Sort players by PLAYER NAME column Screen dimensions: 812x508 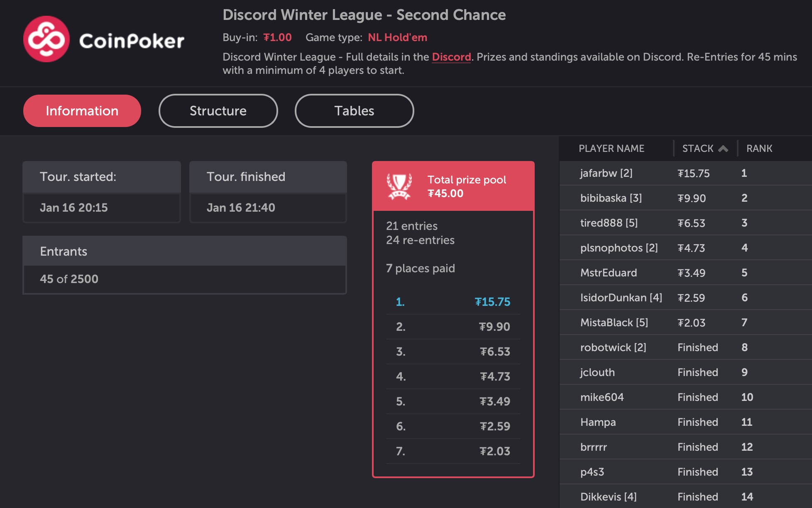click(611, 149)
